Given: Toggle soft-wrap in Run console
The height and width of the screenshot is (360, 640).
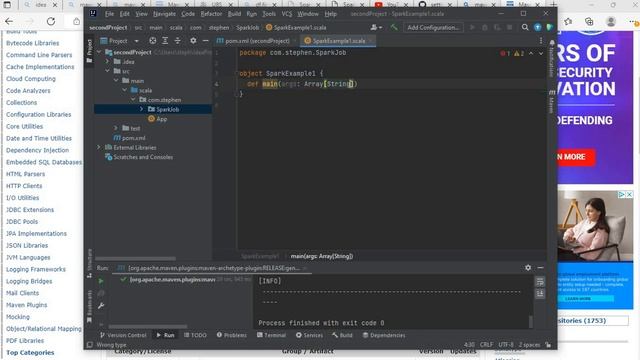Looking at the screenshot, I should (540, 281).
